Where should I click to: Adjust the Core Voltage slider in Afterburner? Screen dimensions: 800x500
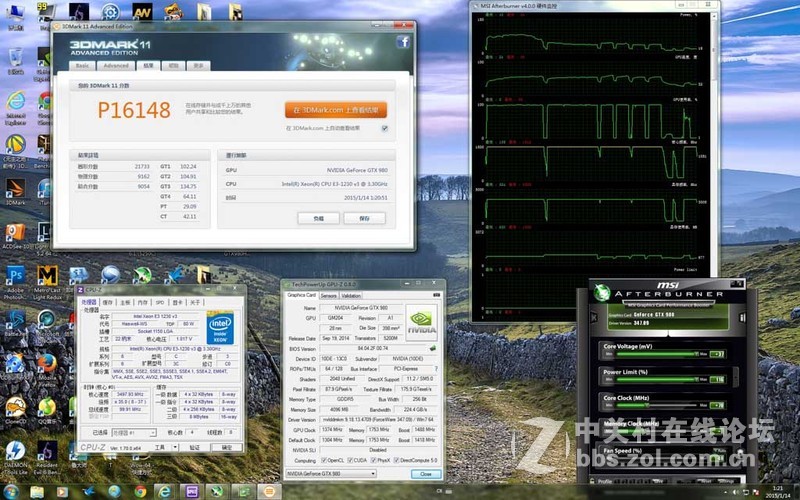pos(657,354)
